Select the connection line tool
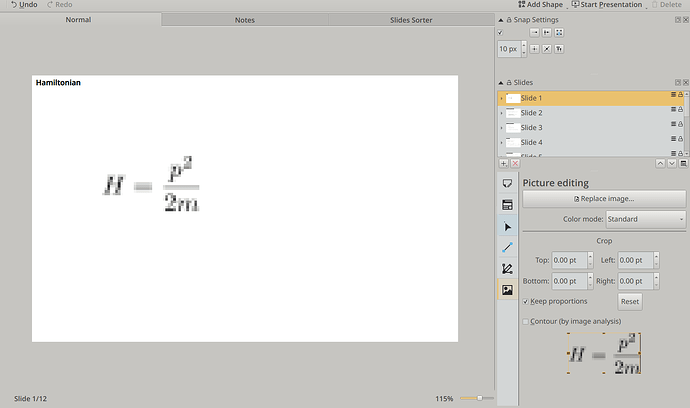This screenshot has height=408, width=690. tap(507, 247)
